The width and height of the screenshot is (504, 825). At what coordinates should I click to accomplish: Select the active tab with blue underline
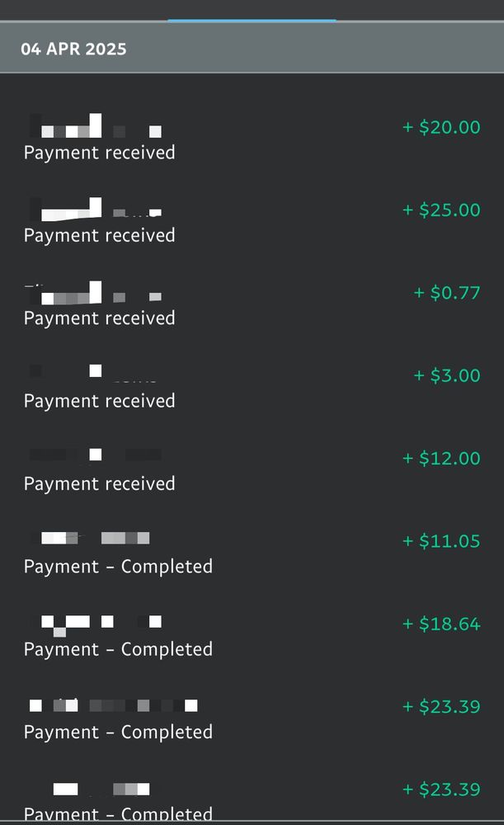click(252, 12)
